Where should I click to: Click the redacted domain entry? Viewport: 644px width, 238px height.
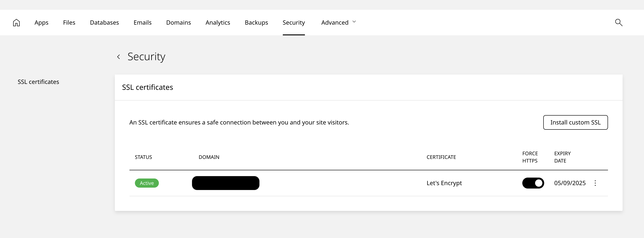[x=226, y=183]
